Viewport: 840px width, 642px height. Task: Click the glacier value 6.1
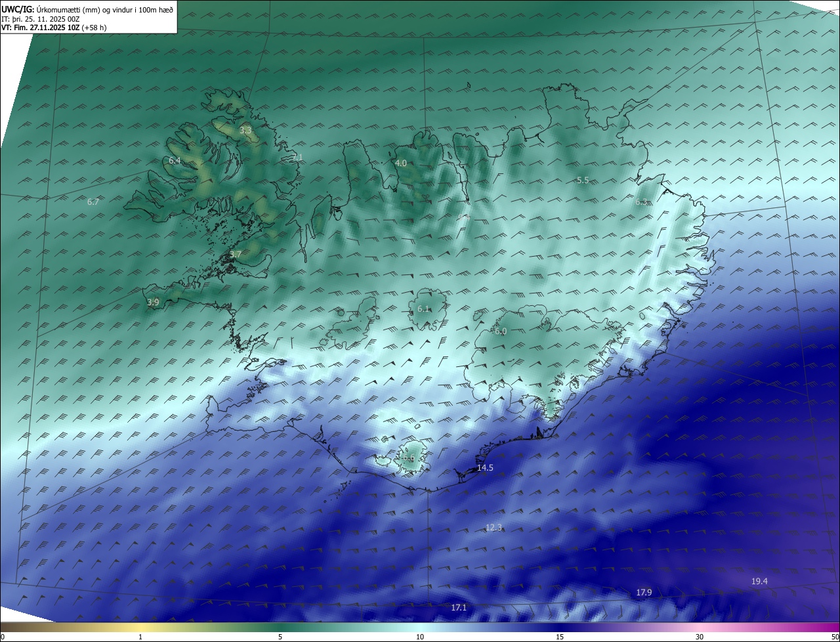tap(423, 309)
